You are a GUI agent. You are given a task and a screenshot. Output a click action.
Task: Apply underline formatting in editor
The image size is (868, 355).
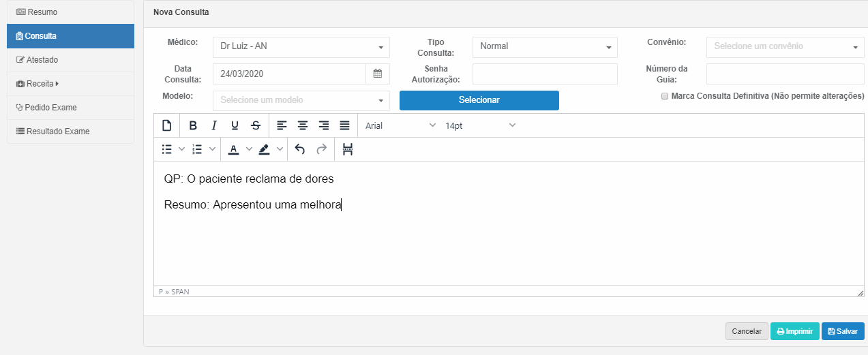[235, 125]
